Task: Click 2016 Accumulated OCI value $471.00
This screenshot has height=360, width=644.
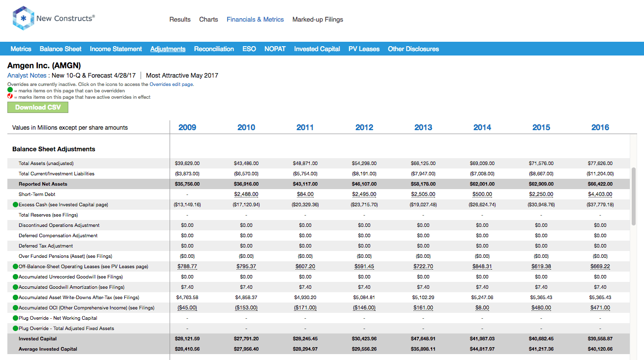Action: (x=600, y=307)
